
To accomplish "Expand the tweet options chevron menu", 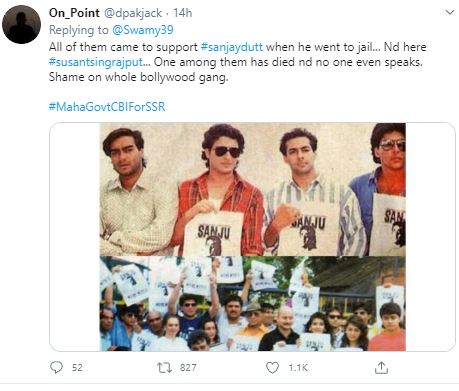I will click(450, 13).
